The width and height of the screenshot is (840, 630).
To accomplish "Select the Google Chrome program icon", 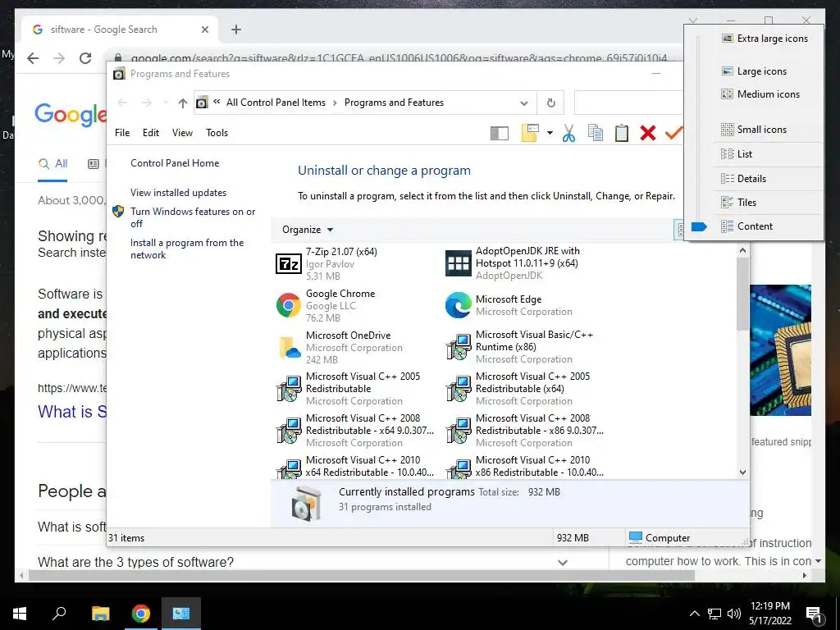I will [288, 305].
